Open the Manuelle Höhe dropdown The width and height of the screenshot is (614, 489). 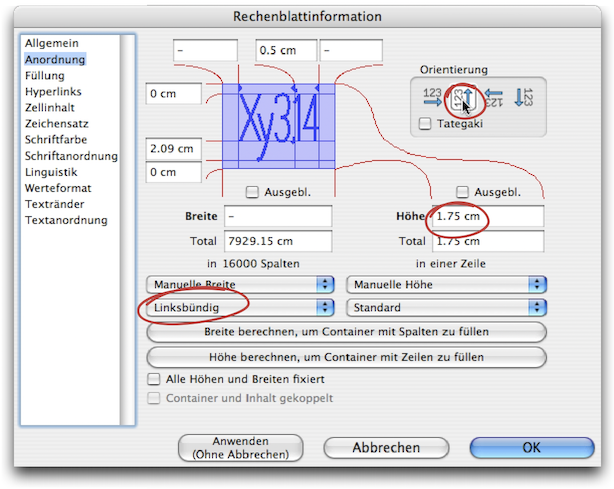coord(446,284)
